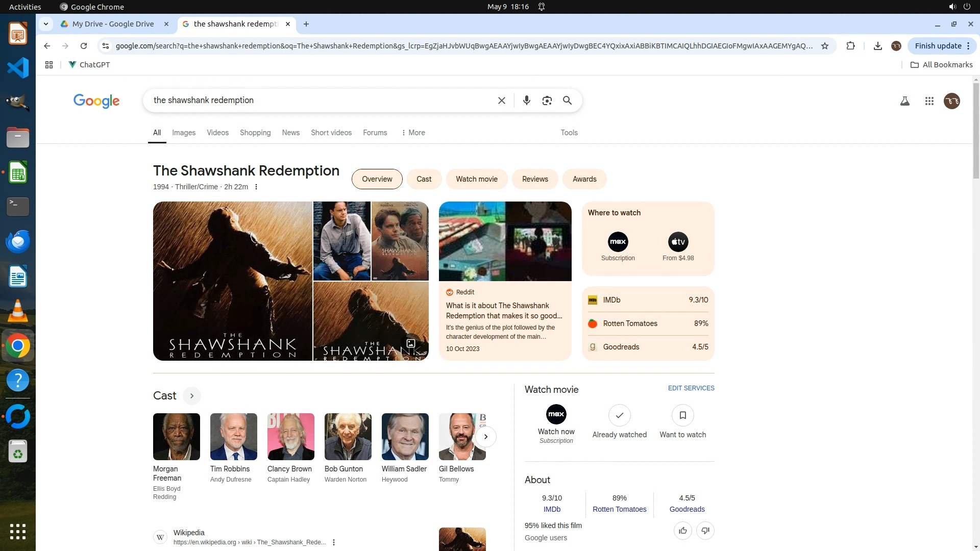980x551 pixels.
Task: Expand the More search filters menu
Action: point(413,133)
